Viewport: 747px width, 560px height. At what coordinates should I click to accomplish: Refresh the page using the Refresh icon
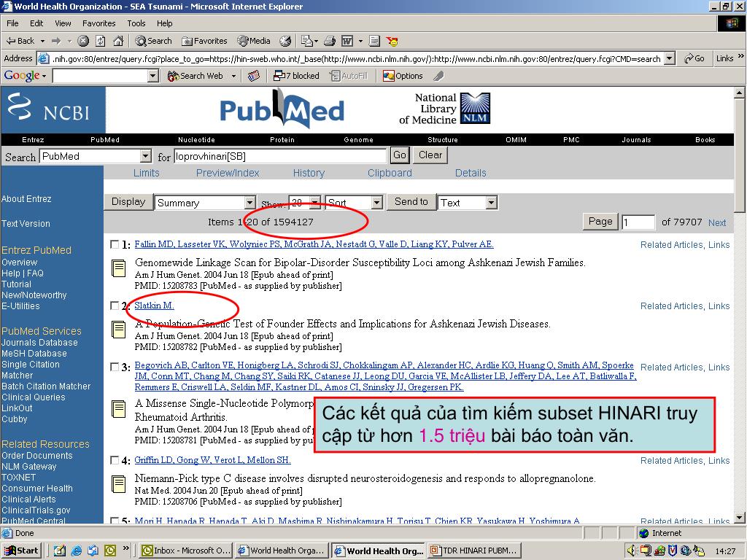pyautogui.click(x=101, y=41)
